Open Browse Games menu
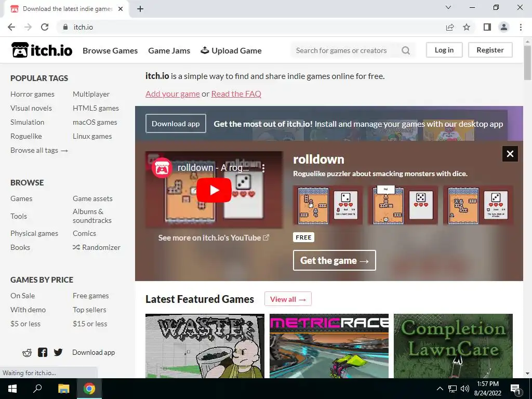The height and width of the screenshot is (399, 532). [110, 50]
